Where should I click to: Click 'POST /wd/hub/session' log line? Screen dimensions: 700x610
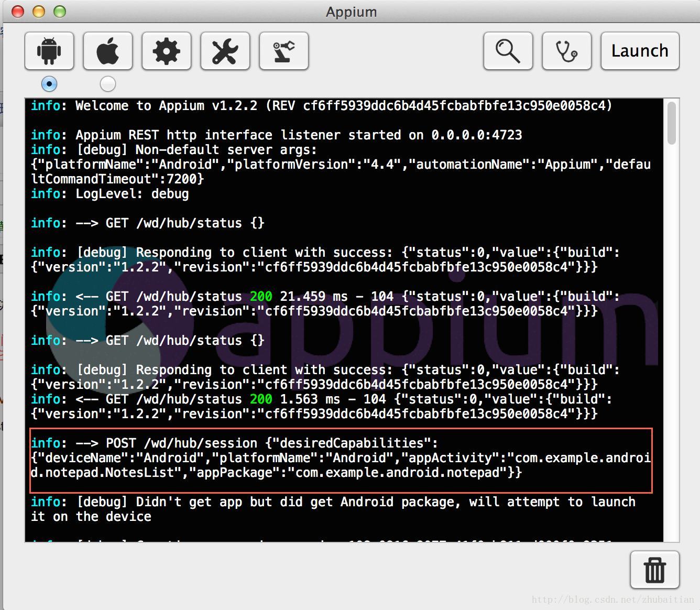[341, 457]
